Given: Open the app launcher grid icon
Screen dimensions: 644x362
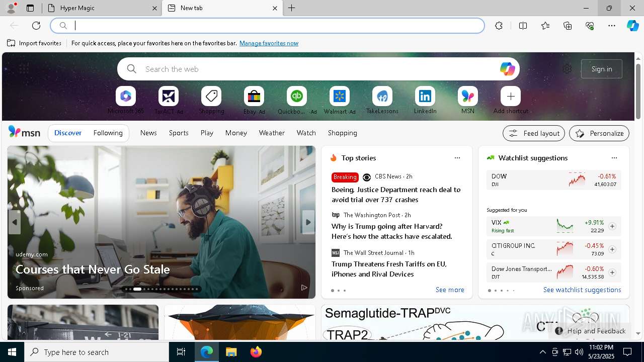Looking at the screenshot, I should (24, 68).
